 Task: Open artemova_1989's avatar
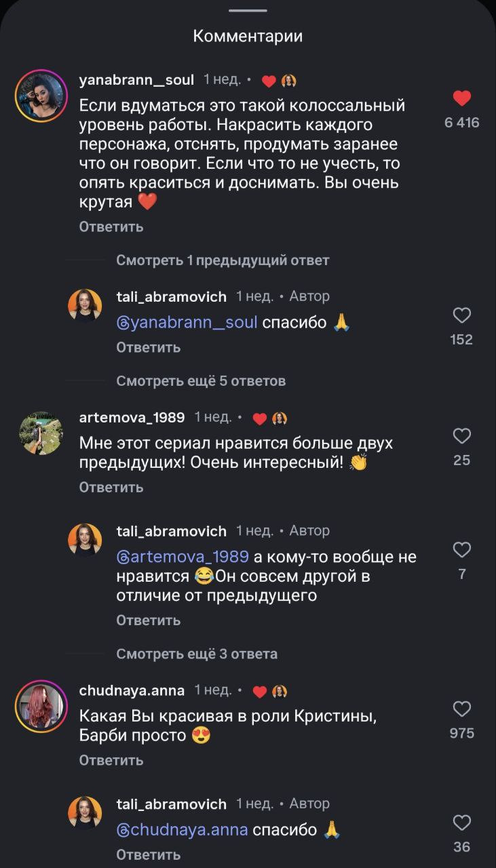pos(41,433)
